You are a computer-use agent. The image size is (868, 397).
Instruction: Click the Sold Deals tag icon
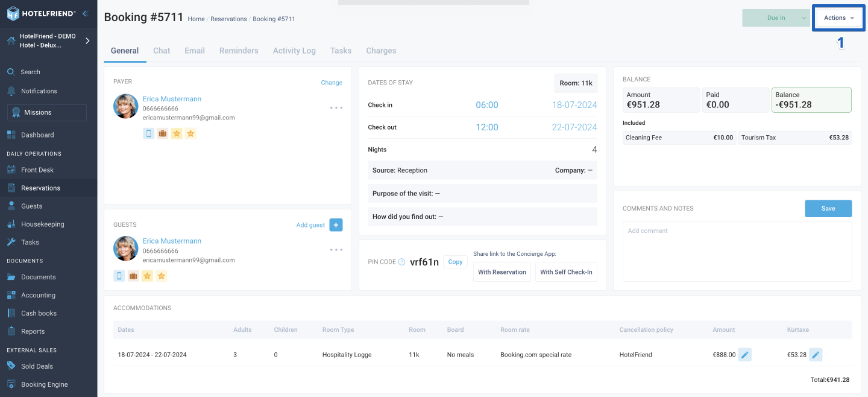click(x=11, y=366)
